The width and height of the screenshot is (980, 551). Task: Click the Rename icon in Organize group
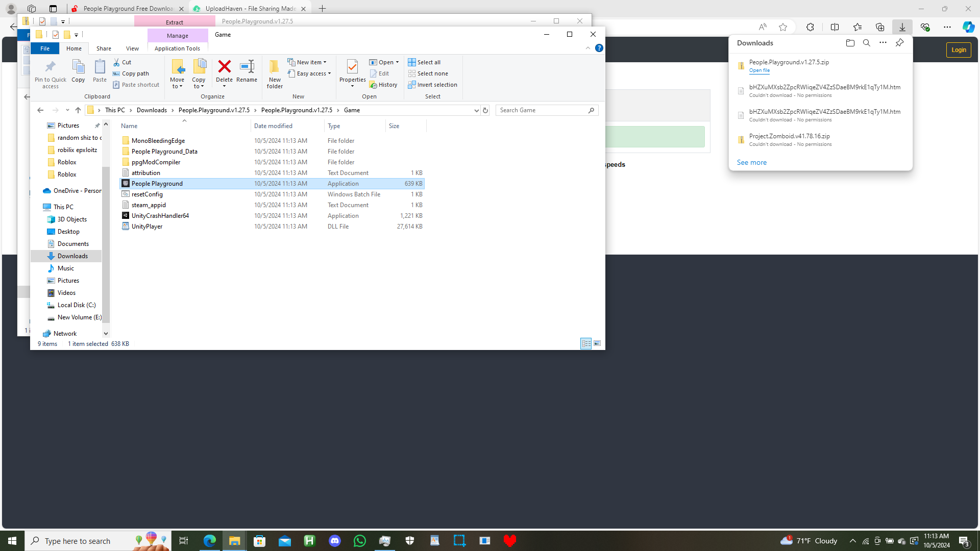point(247,67)
